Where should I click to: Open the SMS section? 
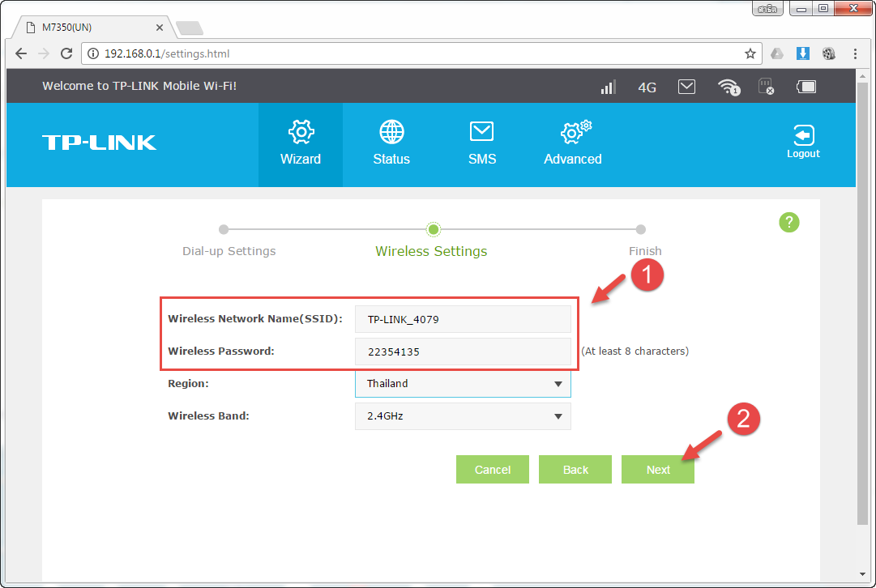coord(481,144)
